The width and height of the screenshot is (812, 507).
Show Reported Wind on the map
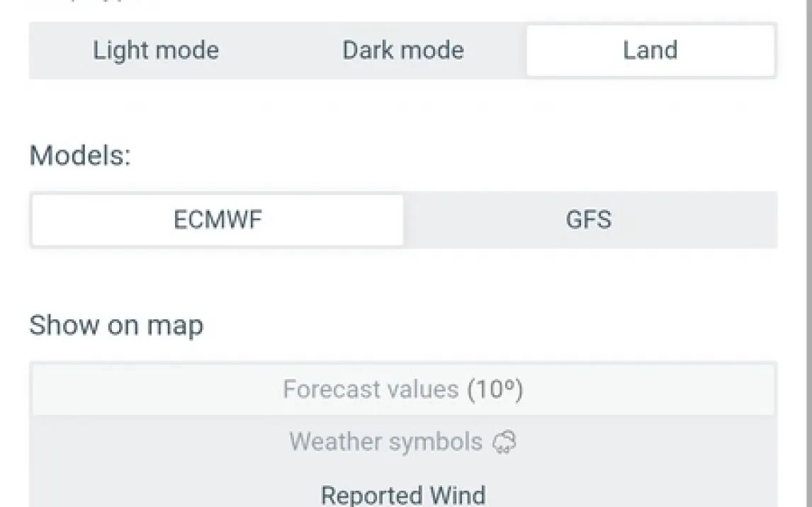click(402, 494)
